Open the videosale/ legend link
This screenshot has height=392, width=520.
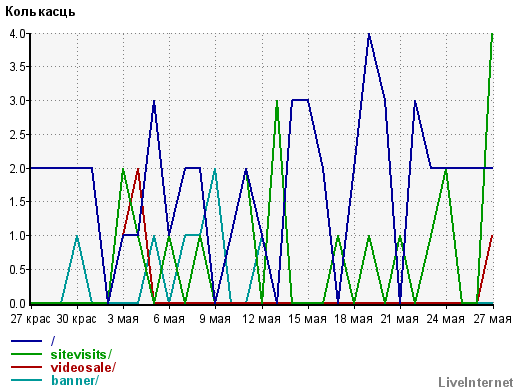click(83, 367)
